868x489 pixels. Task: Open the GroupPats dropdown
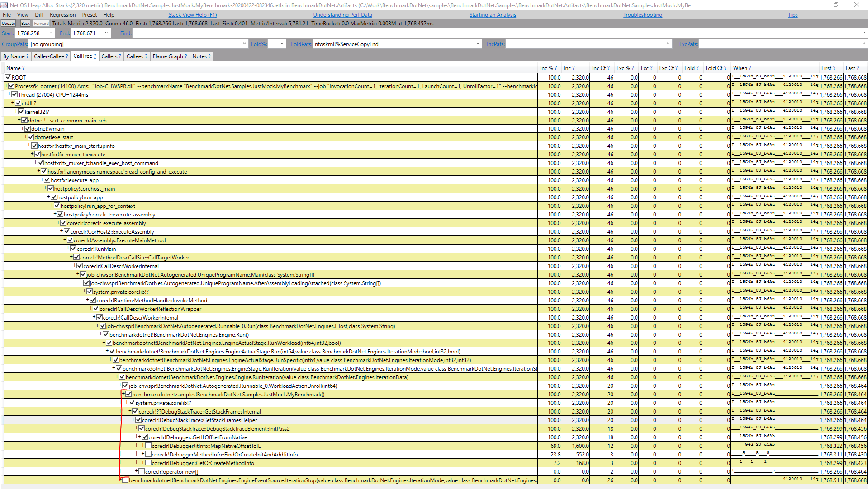pos(245,44)
